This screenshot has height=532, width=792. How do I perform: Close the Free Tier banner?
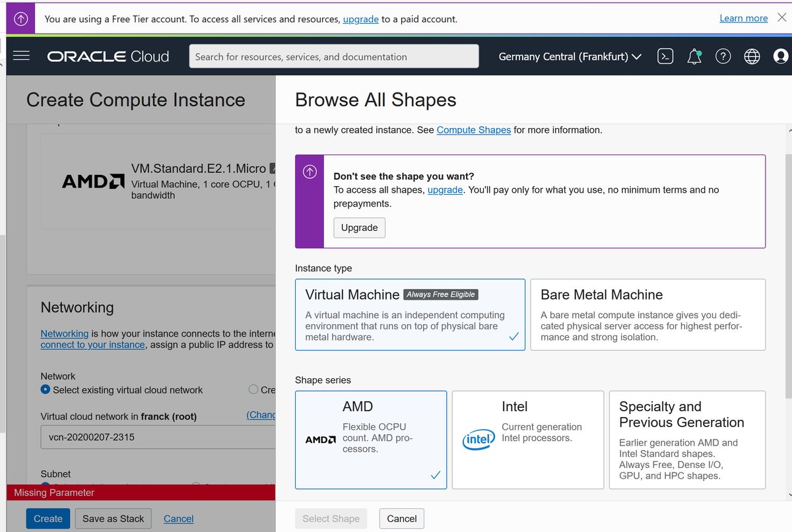click(x=781, y=18)
